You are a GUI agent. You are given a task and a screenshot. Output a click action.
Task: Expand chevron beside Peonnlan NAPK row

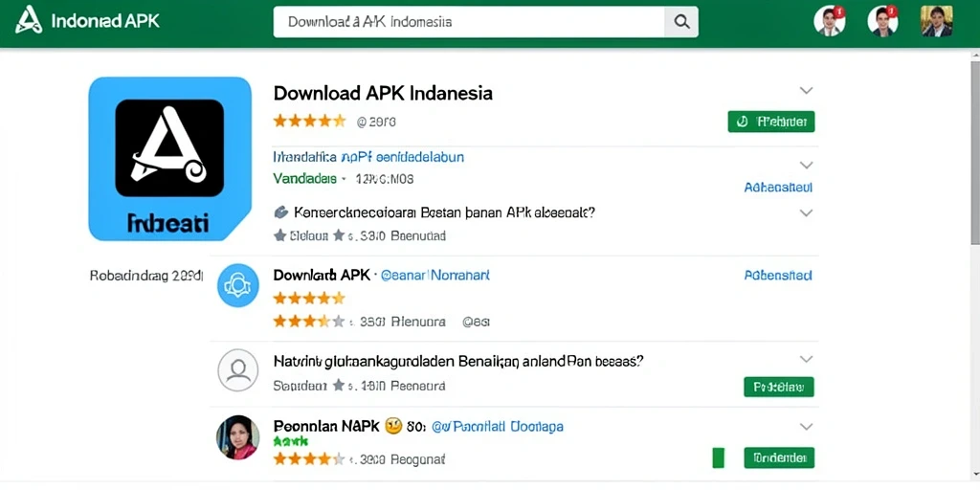(x=806, y=427)
